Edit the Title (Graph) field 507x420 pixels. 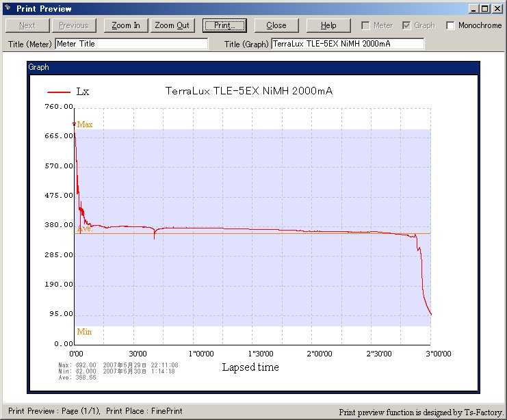click(348, 44)
